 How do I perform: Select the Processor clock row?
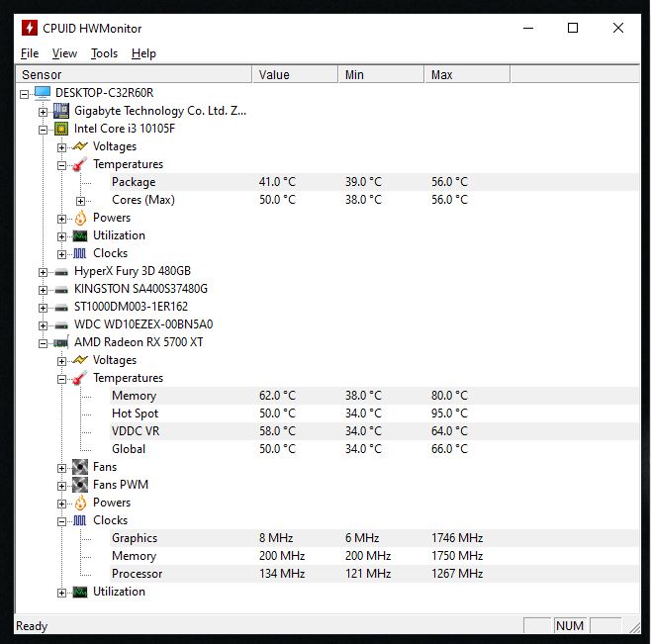click(375, 574)
